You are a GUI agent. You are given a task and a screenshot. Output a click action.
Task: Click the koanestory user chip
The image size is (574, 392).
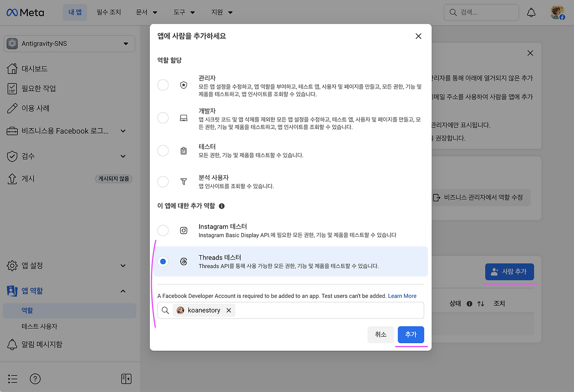coord(204,310)
